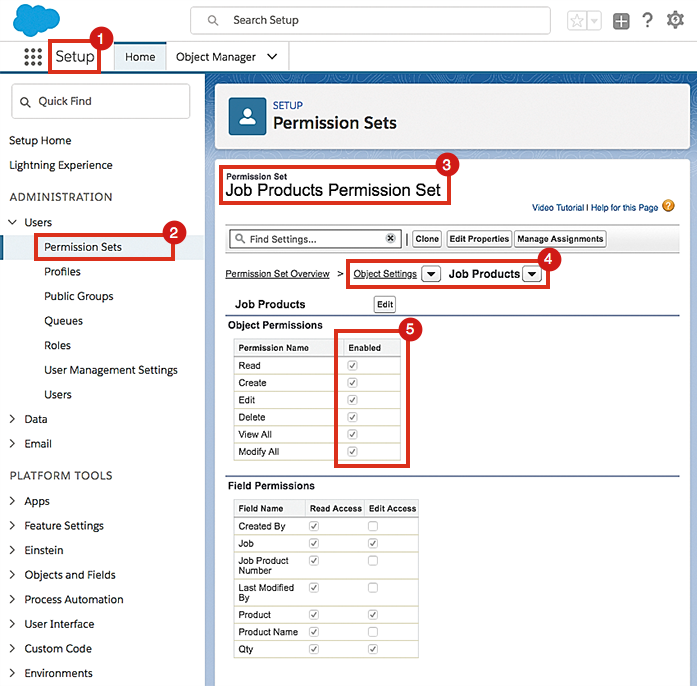This screenshot has height=686, width=697.
Task: Collapse the Users section in sidebar
Action: click(x=13, y=222)
